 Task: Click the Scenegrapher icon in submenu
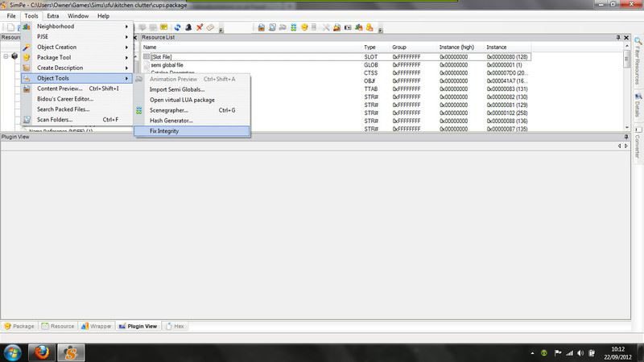click(x=139, y=109)
